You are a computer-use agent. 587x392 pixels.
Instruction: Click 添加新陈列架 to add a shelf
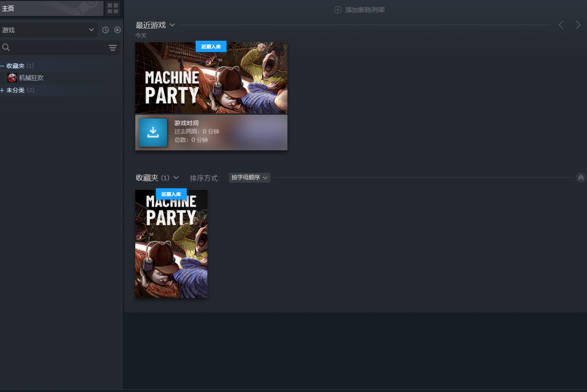pyautogui.click(x=359, y=10)
